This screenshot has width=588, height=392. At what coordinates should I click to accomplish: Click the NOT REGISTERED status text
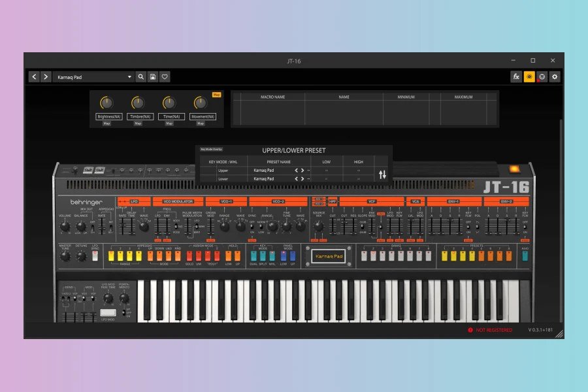[494, 330]
